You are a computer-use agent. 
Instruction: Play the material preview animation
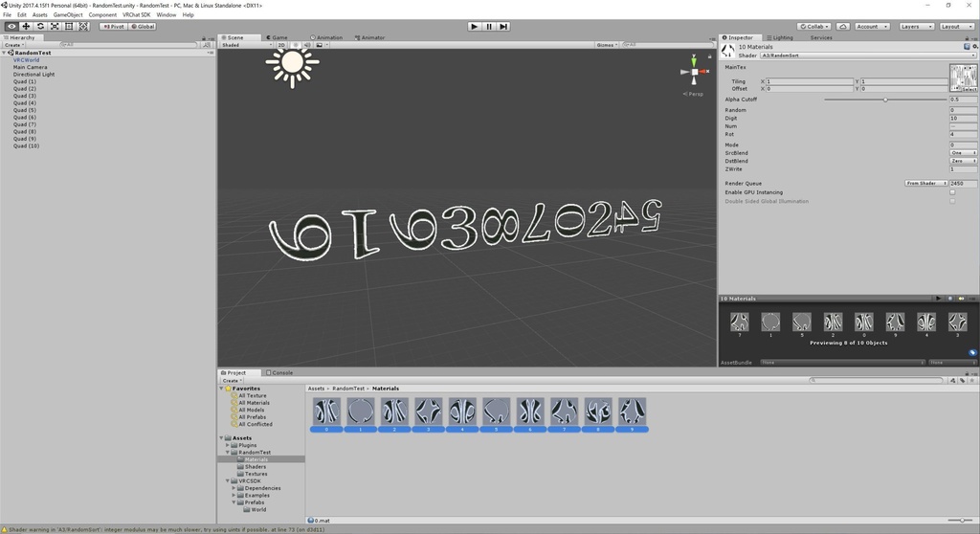[938, 299]
